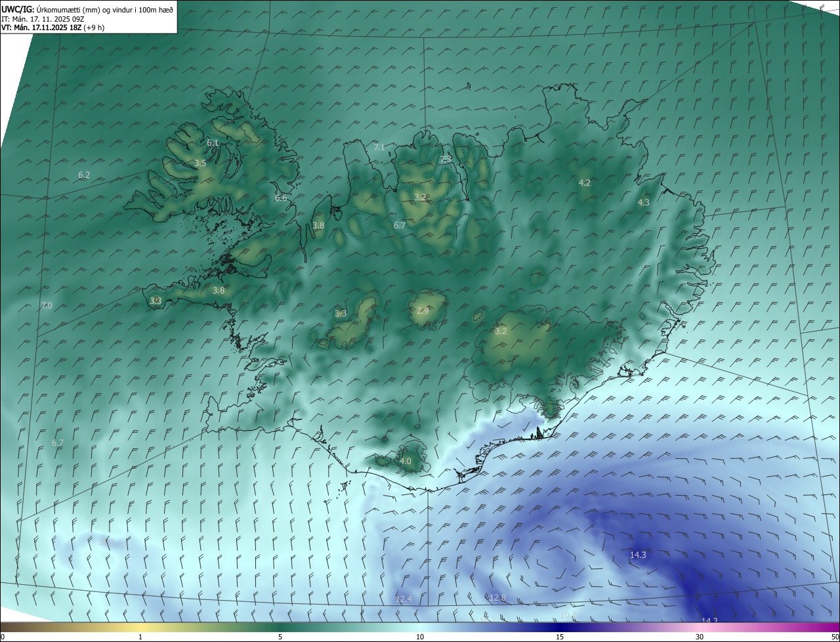
Task: Click the 30 tick on the color scale
Action: tap(700, 637)
